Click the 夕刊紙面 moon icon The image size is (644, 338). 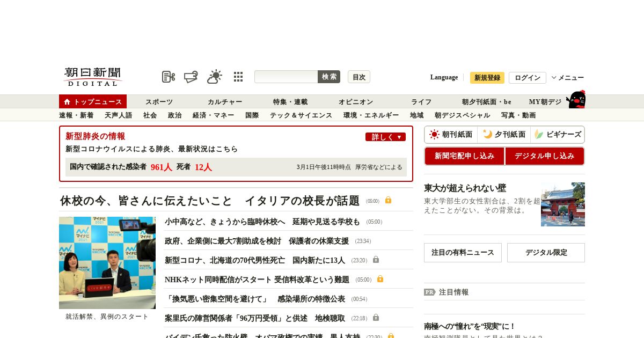tap(487, 135)
